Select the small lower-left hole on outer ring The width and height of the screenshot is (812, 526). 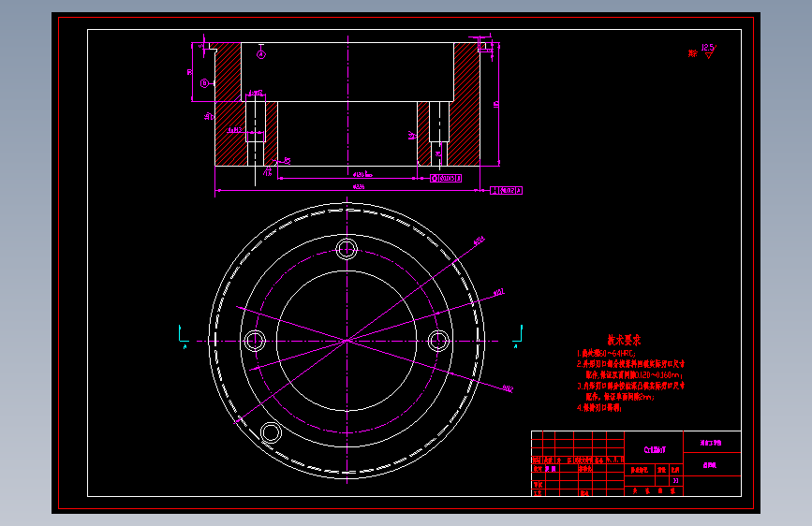pyautogui.click(x=271, y=431)
